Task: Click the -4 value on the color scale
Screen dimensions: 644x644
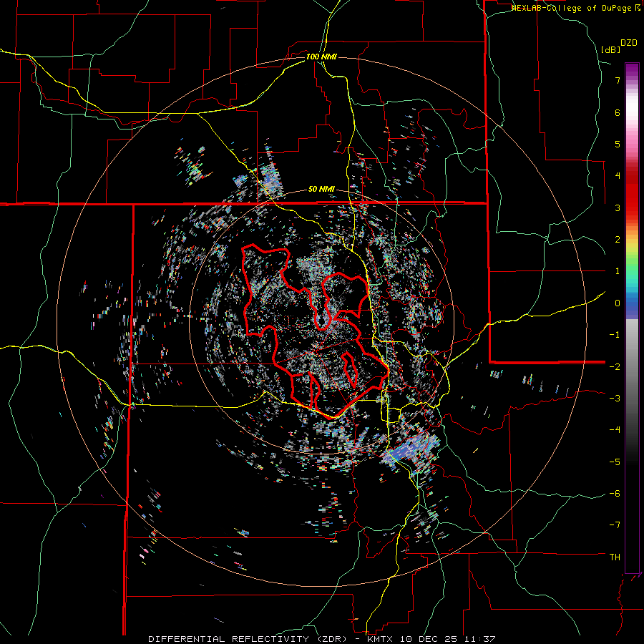Action: point(615,430)
